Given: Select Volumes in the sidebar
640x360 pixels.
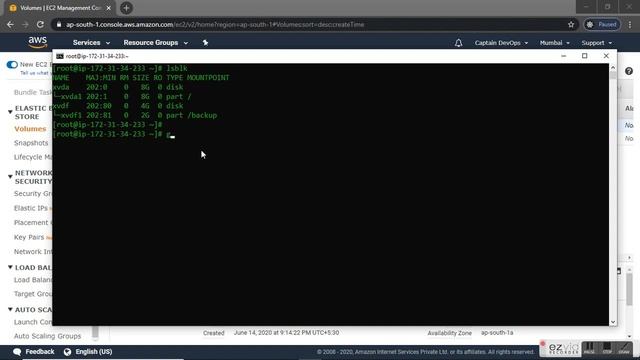Looking at the screenshot, I should coord(30,129).
